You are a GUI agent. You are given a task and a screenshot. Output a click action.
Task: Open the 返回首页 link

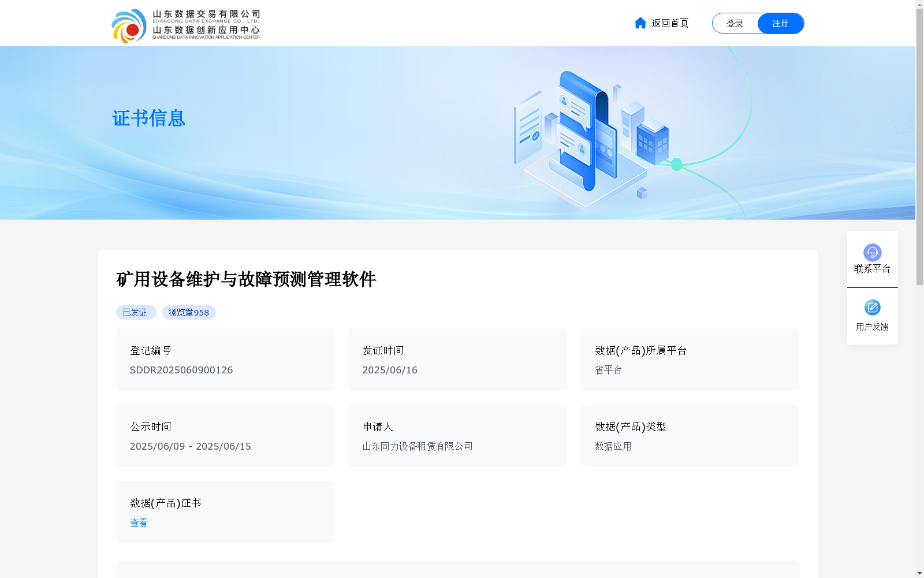(670, 23)
